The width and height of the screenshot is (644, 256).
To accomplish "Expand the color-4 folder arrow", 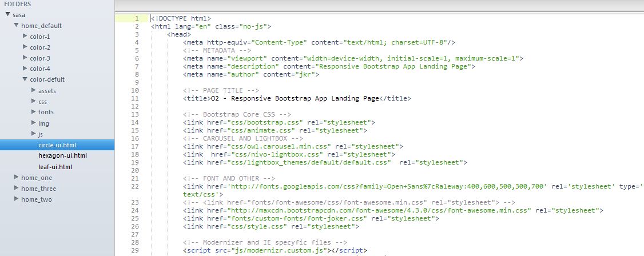I will click(25, 69).
